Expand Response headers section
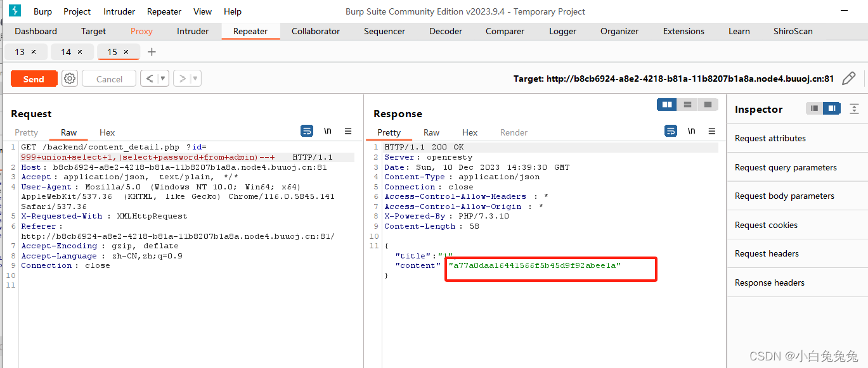 pos(798,282)
